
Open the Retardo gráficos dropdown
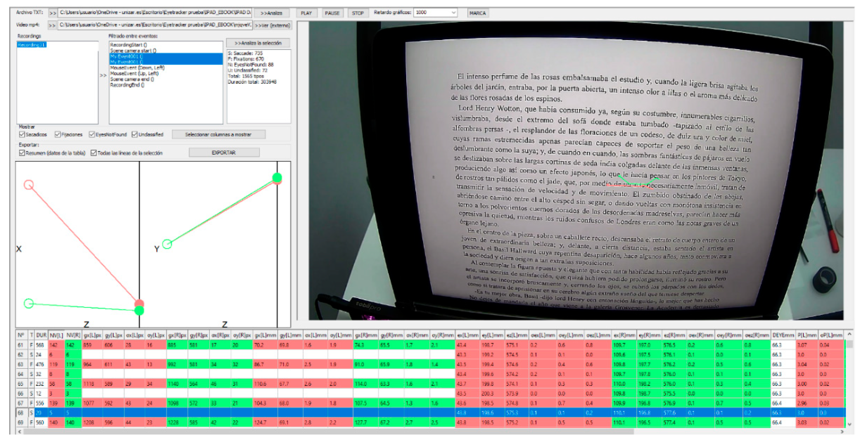point(453,13)
